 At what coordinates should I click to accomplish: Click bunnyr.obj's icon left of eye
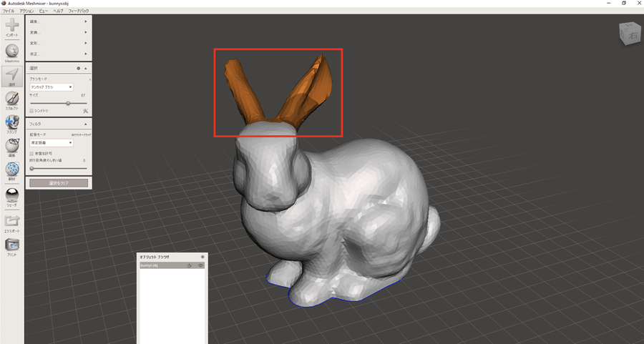pos(190,265)
